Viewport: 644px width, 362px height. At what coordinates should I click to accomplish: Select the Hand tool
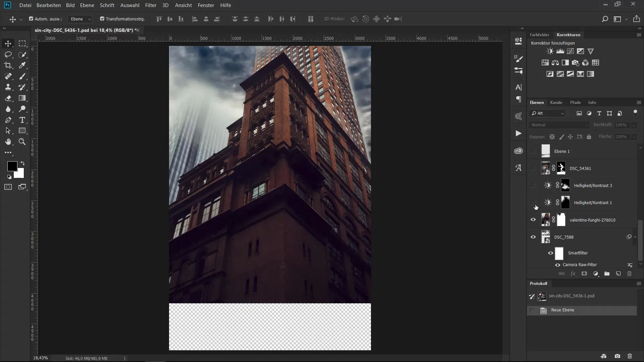8,142
